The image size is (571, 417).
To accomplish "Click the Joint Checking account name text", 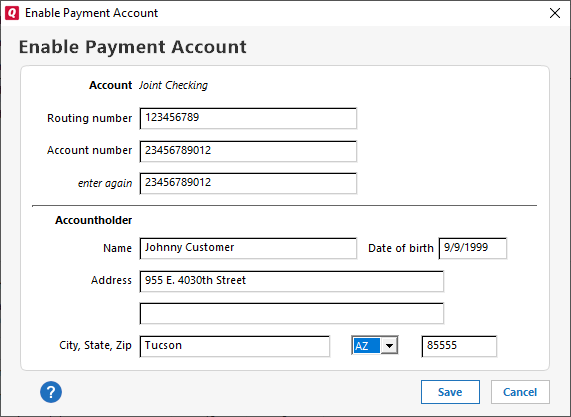I will [173, 85].
